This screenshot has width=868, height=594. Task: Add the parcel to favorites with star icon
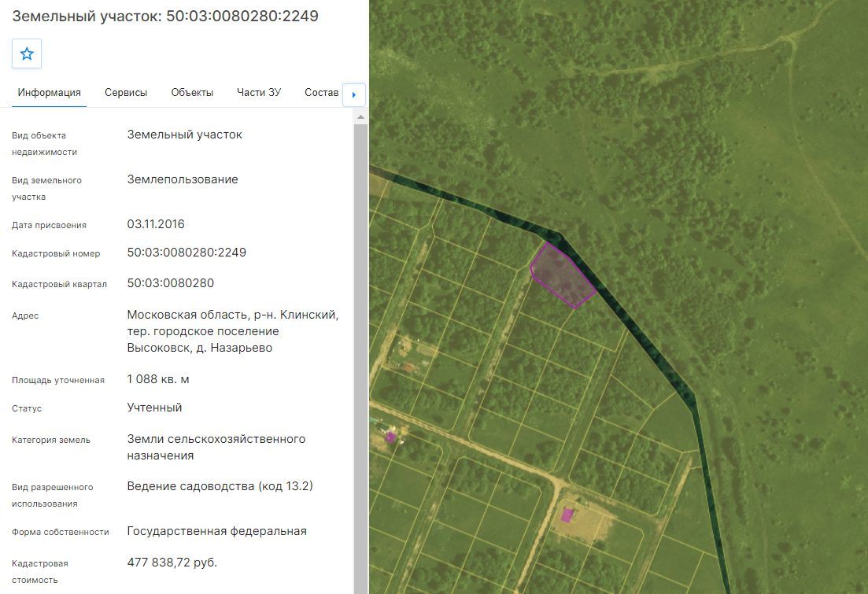point(27,53)
